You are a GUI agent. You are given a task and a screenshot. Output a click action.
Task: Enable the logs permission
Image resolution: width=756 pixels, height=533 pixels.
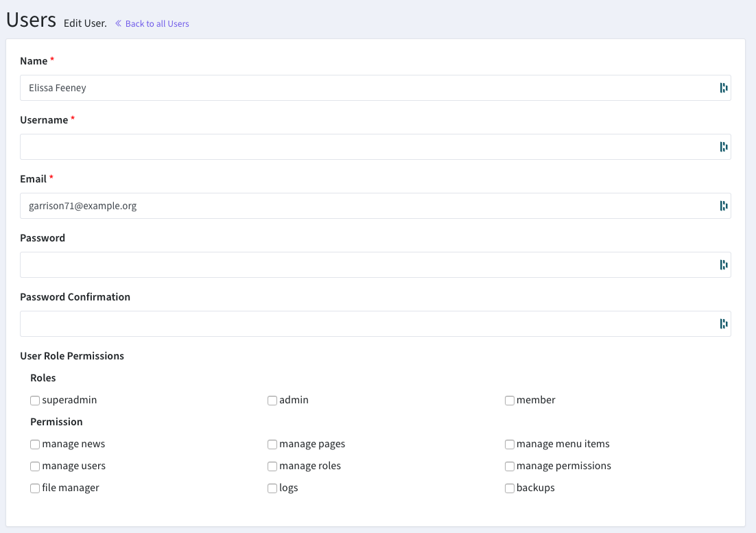pyautogui.click(x=272, y=488)
